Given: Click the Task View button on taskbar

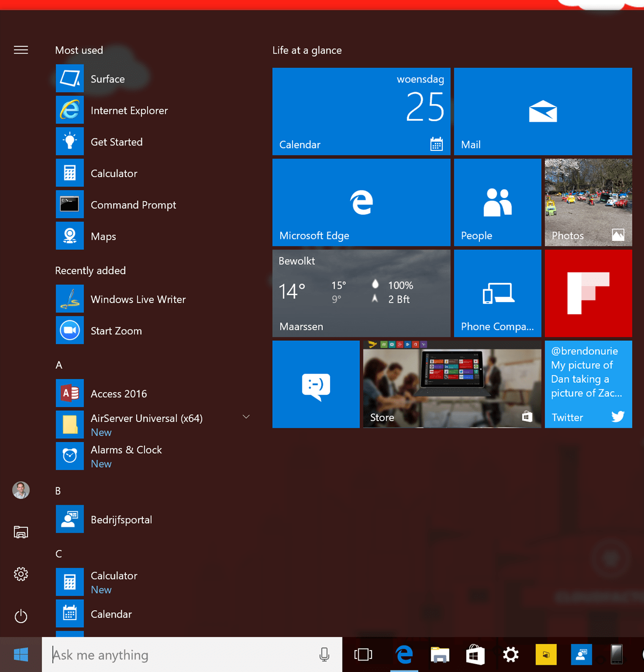Looking at the screenshot, I should [363, 655].
